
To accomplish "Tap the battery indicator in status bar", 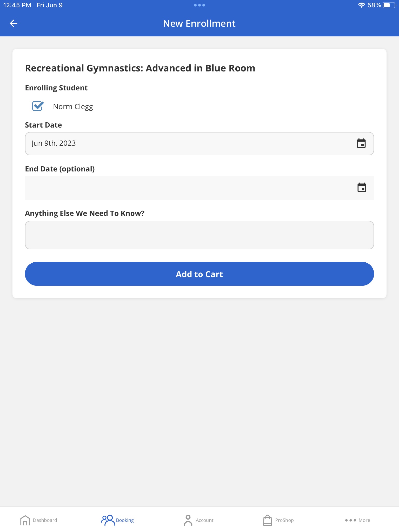I will click(x=389, y=5).
